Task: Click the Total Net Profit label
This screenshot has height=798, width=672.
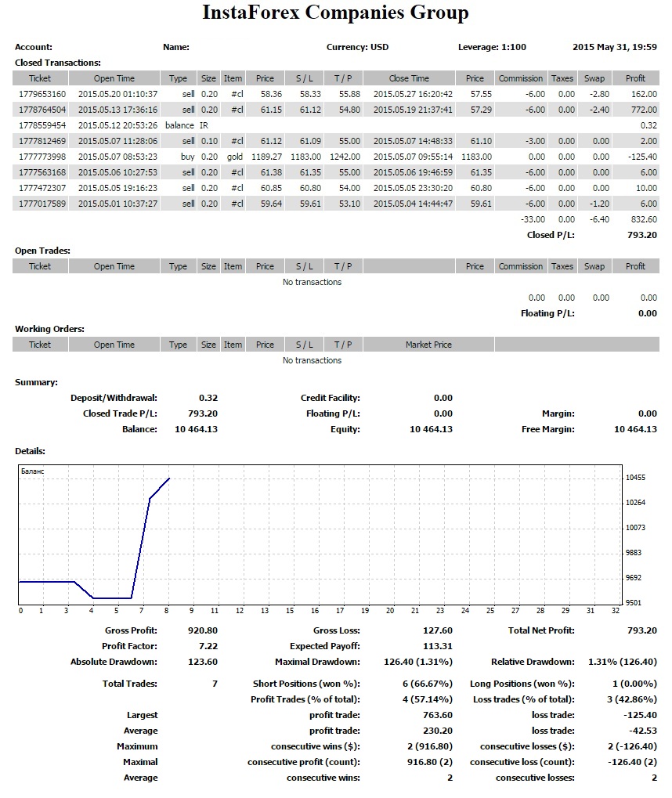Action: [541, 630]
